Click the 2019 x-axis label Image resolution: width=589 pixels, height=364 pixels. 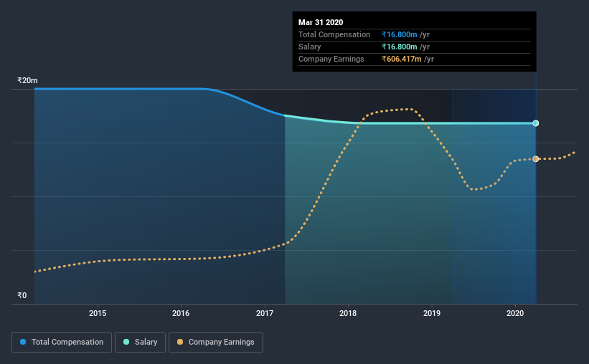[x=432, y=313]
